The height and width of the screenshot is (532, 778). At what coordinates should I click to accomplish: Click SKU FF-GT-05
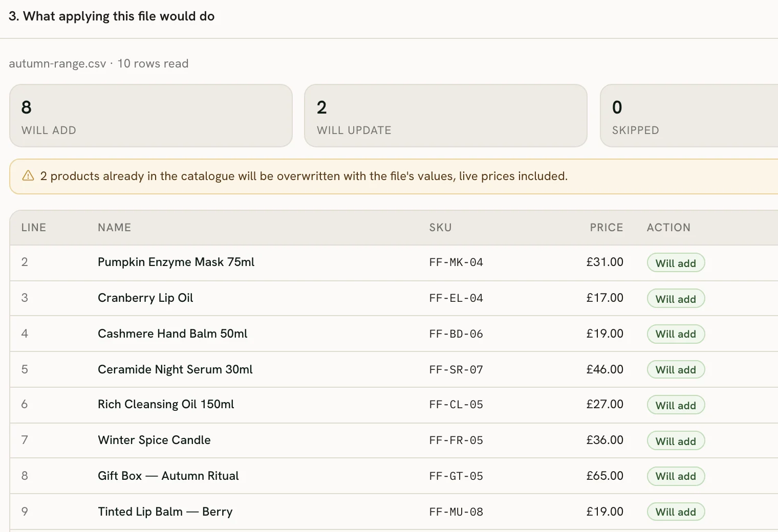pyautogui.click(x=456, y=476)
